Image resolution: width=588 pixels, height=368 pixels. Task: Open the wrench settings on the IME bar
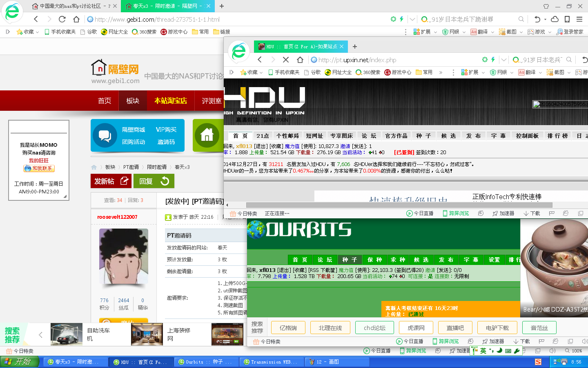click(x=517, y=351)
